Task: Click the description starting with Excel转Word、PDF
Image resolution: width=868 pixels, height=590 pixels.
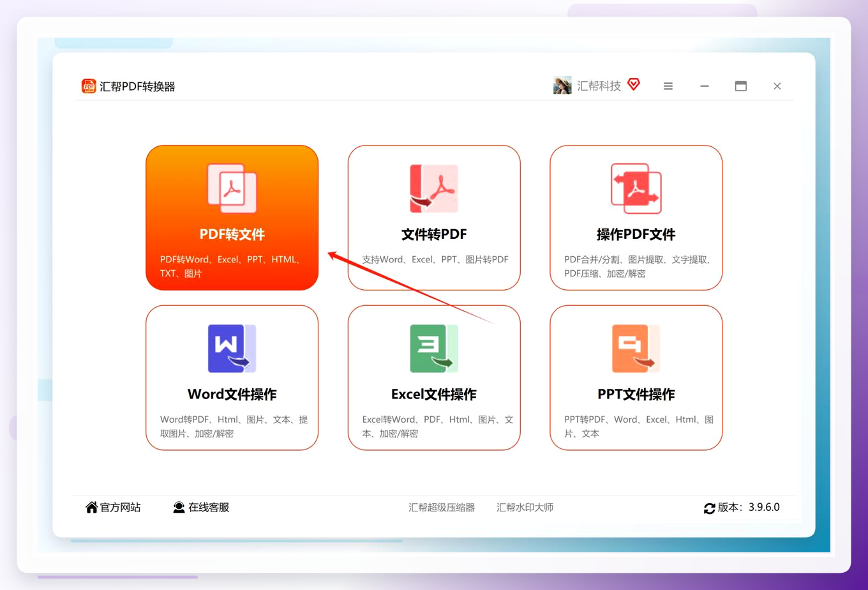Action: pyautogui.click(x=438, y=427)
